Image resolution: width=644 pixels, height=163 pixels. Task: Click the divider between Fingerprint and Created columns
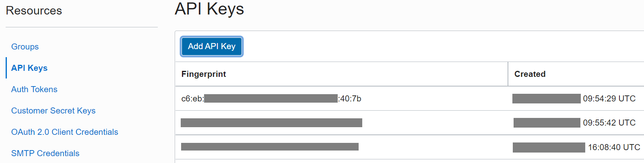pyautogui.click(x=508, y=74)
